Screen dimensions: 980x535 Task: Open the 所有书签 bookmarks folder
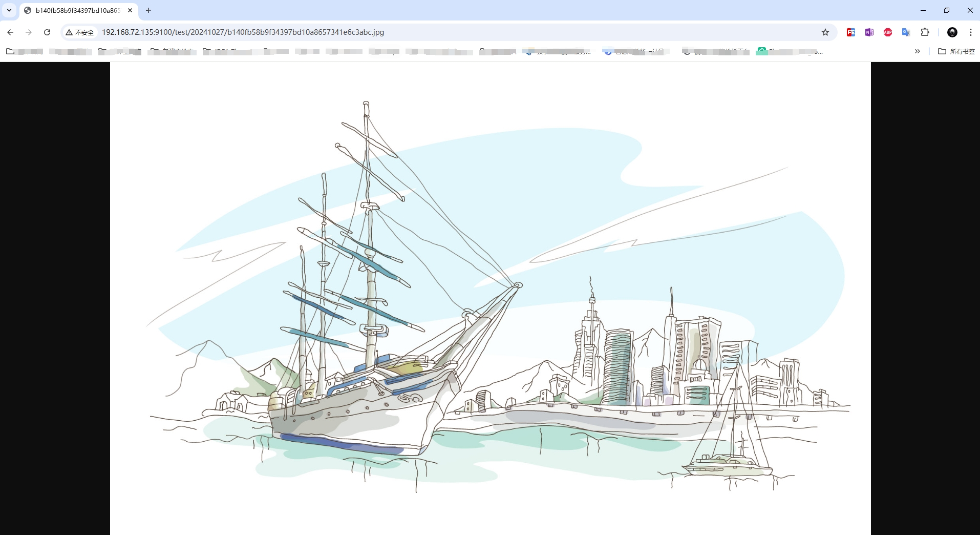click(956, 51)
